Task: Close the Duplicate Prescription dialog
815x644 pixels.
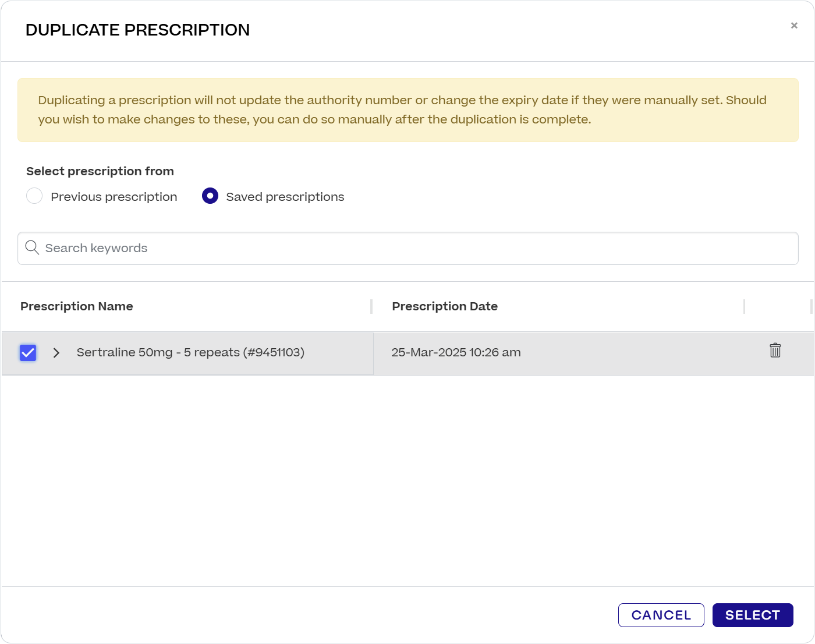Action: [x=793, y=26]
